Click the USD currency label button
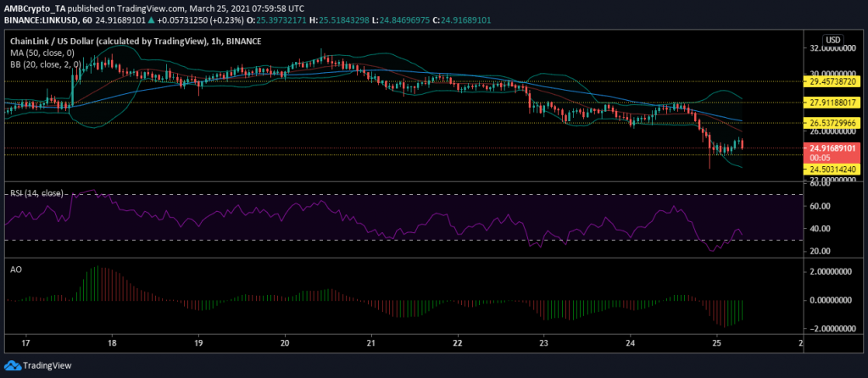868x378 pixels. (833, 40)
